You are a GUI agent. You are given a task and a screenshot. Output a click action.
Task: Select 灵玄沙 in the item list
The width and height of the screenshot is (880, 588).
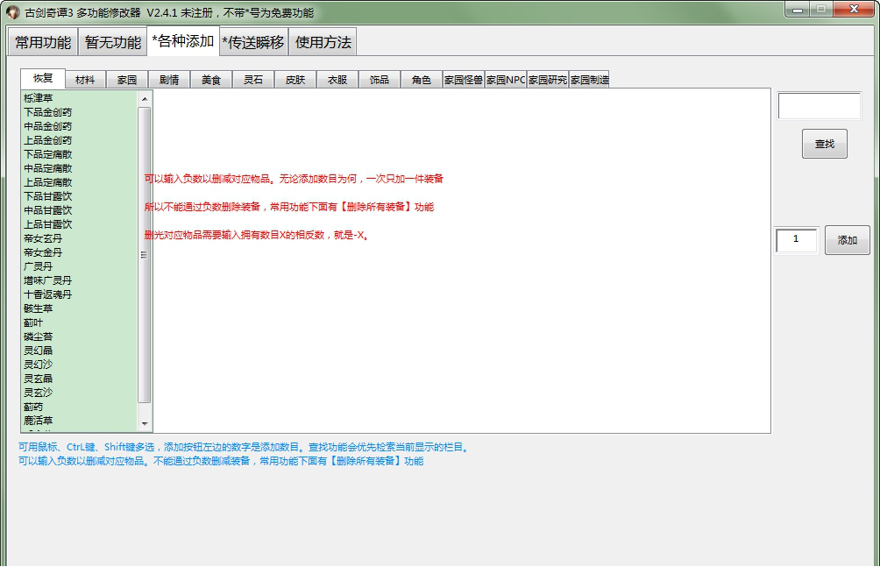pyautogui.click(x=80, y=393)
